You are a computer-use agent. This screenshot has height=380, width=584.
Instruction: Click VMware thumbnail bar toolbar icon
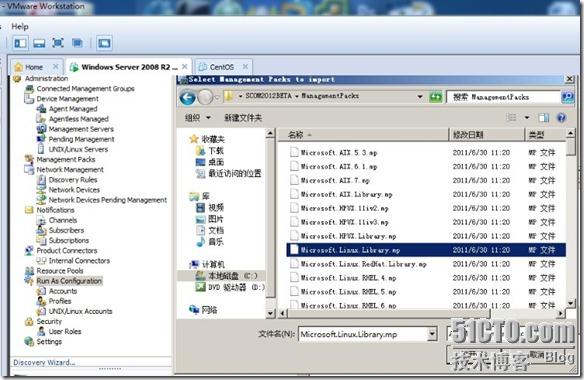[39, 43]
